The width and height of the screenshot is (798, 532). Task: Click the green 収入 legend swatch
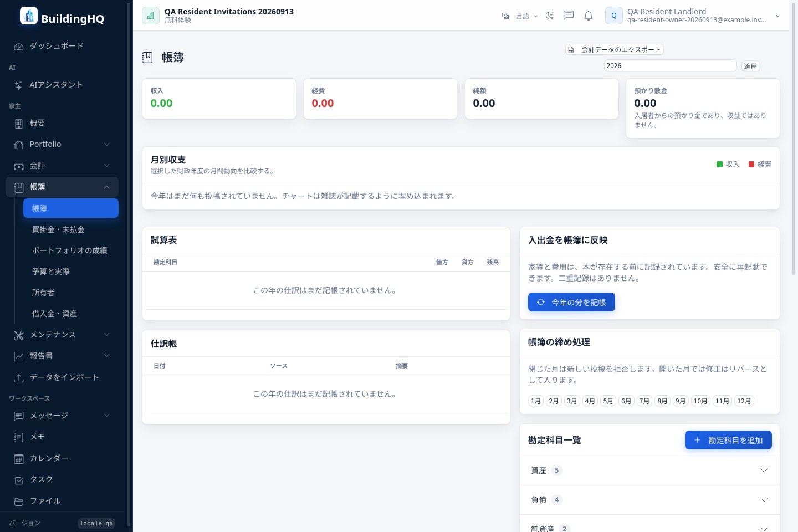(x=719, y=164)
